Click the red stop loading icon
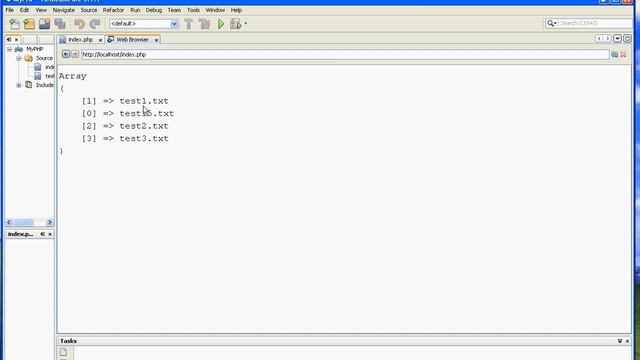The width and height of the screenshot is (640, 360). [x=623, y=54]
